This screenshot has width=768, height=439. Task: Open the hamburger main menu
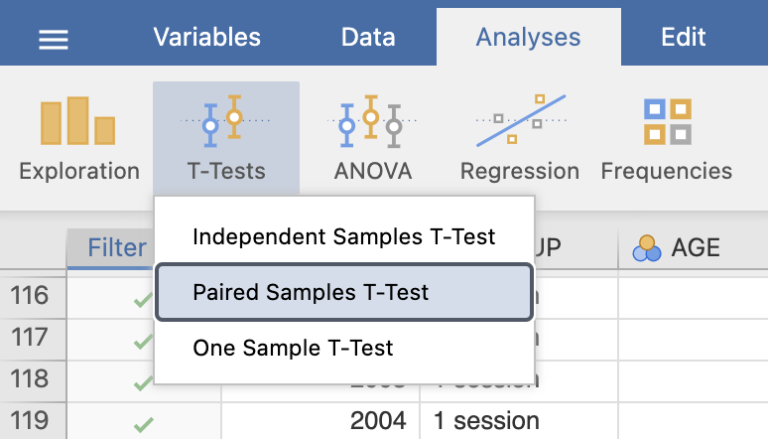tap(53, 39)
